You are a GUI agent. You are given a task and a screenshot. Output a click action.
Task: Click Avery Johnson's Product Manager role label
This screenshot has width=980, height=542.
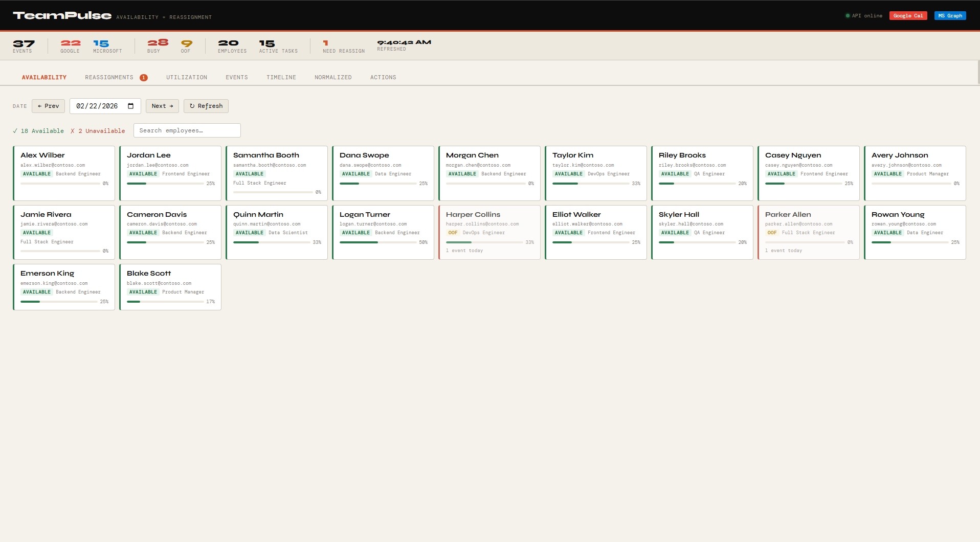[x=928, y=174]
